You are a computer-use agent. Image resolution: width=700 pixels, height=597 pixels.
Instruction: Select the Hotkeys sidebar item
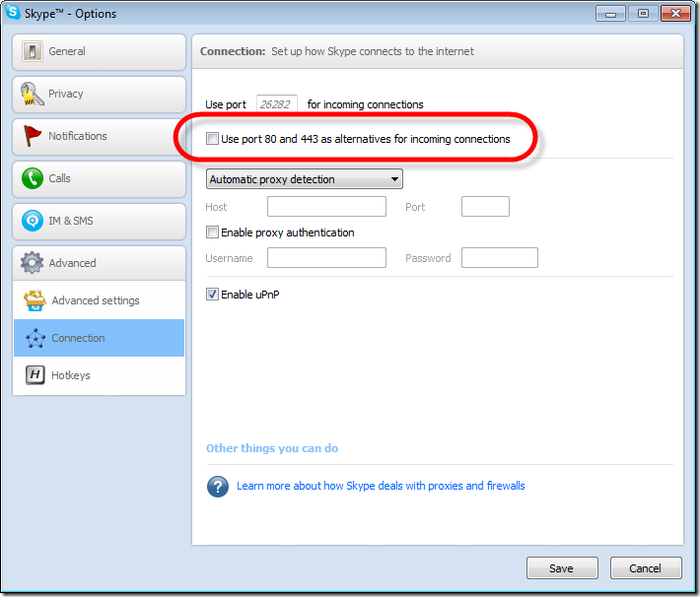[99, 375]
